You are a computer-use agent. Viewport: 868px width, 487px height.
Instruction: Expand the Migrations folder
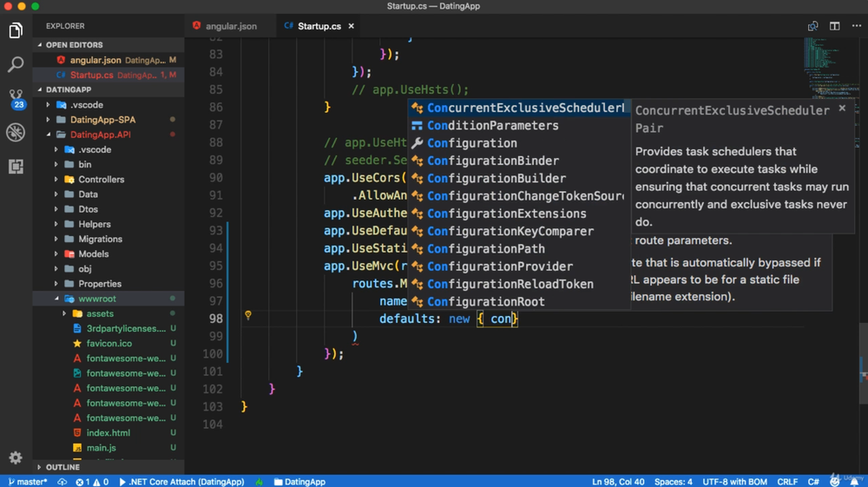tap(108, 239)
